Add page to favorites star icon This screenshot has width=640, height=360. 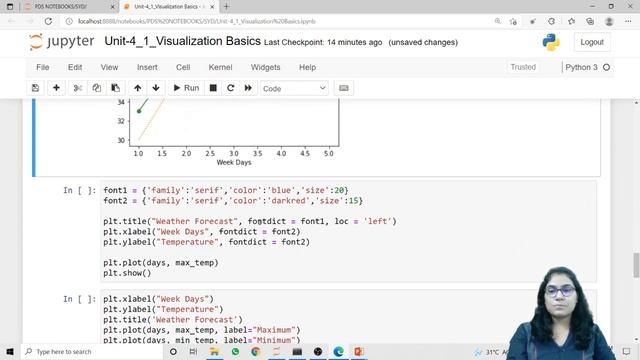point(513,21)
